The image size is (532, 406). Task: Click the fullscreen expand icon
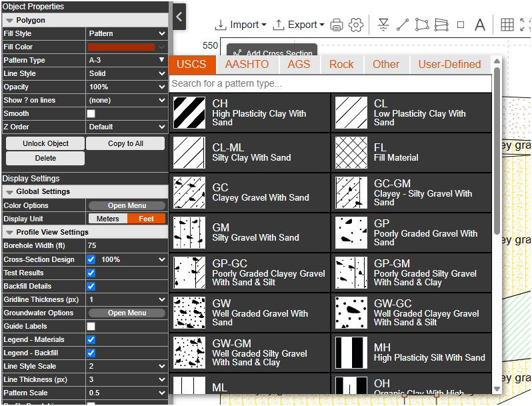[x=526, y=25]
